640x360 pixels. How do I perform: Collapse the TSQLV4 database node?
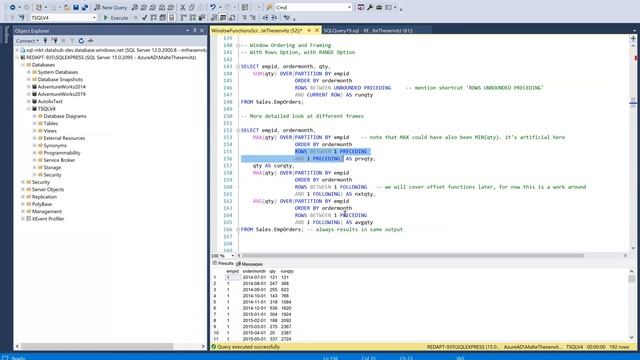pyautogui.click(x=29, y=109)
